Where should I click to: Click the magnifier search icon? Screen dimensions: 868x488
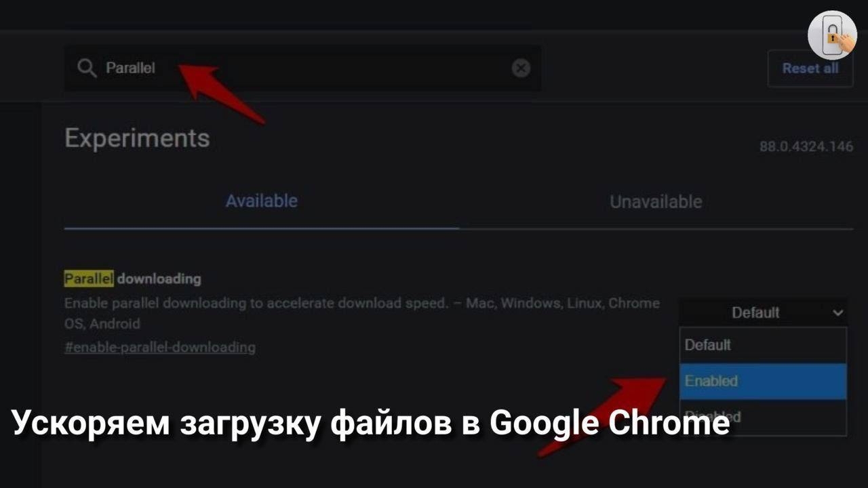[x=87, y=68]
